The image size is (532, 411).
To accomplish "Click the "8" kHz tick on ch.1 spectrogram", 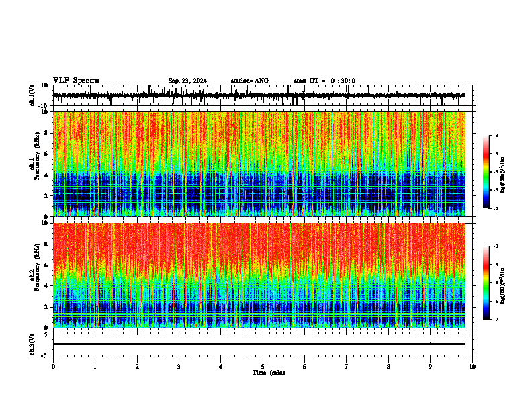I will coord(47,133).
